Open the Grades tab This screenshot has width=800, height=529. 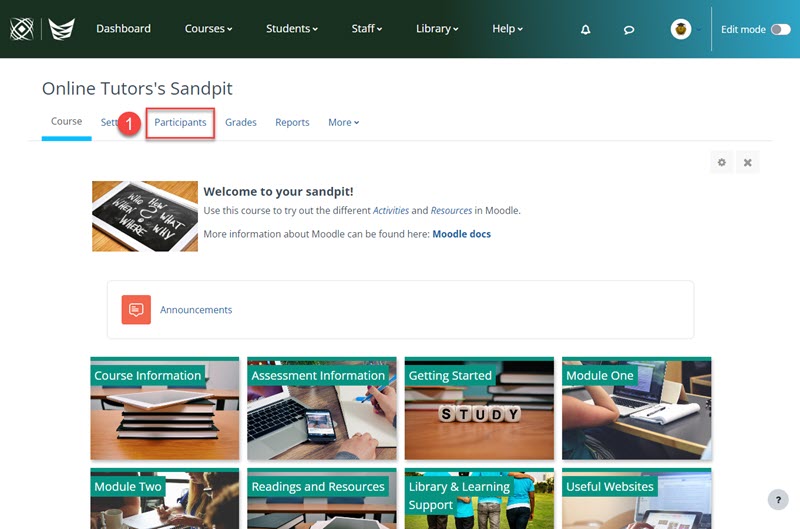point(241,122)
